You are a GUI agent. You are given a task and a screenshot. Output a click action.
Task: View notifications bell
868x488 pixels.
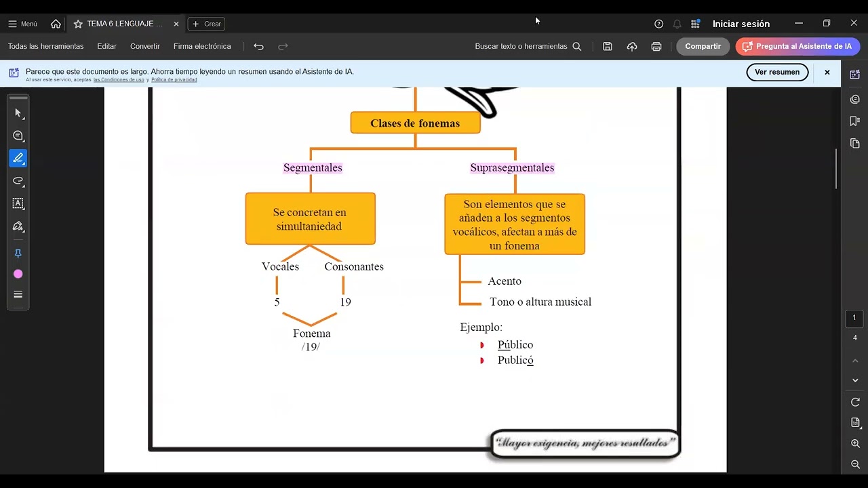click(x=677, y=24)
